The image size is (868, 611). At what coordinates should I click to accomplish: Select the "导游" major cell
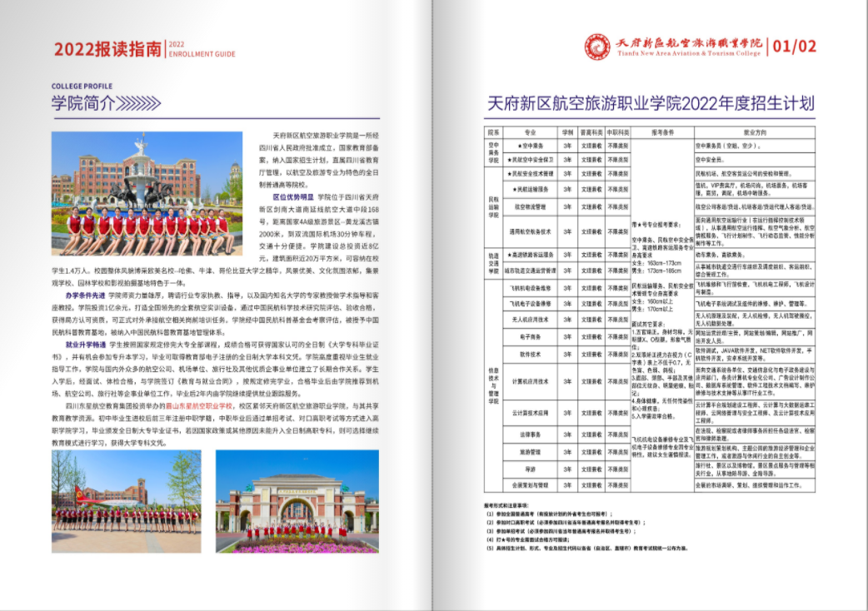pos(531,469)
